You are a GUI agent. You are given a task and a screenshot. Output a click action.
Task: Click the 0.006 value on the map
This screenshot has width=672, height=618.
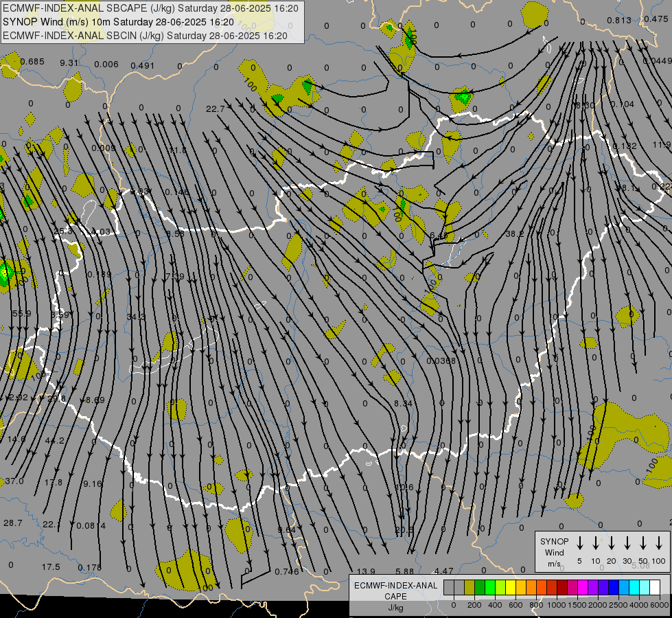click(x=106, y=65)
